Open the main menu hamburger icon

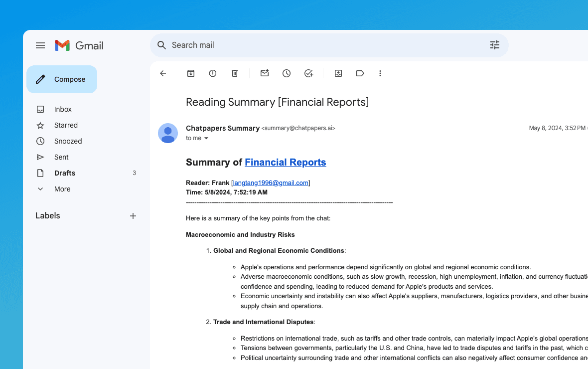coord(40,45)
